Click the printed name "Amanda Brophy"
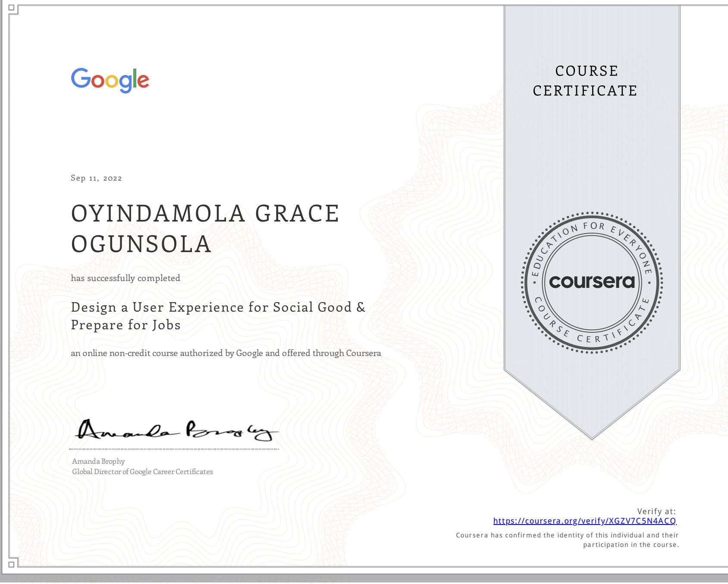This screenshot has width=728, height=584. 98,461
